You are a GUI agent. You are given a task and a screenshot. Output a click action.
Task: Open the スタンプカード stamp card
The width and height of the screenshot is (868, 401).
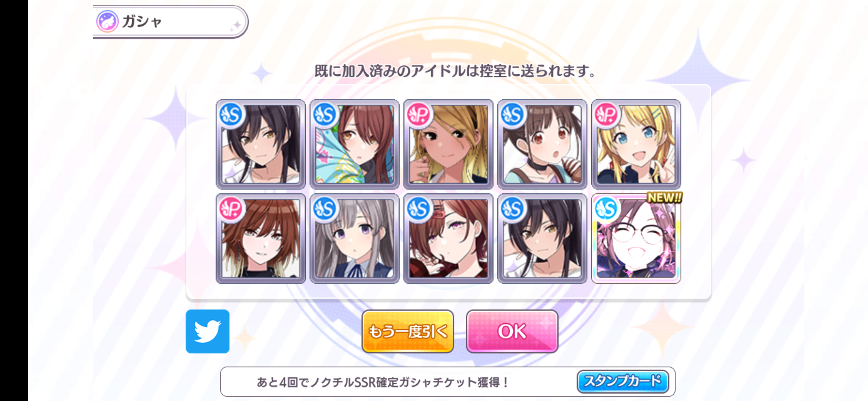pyautogui.click(x=623, y=381)
